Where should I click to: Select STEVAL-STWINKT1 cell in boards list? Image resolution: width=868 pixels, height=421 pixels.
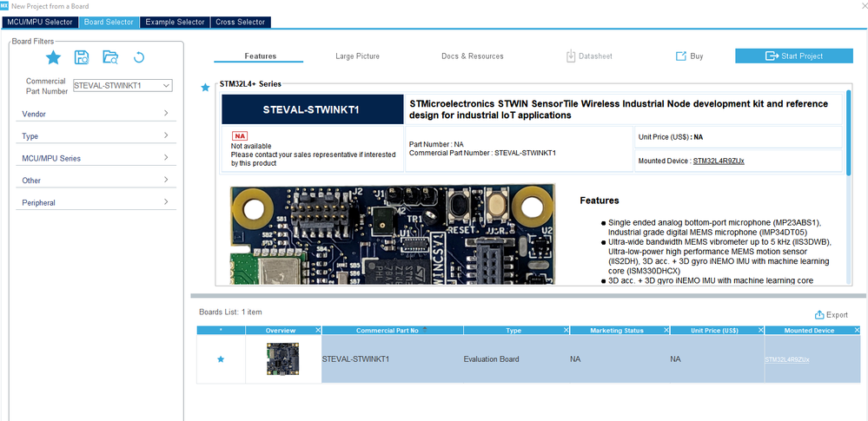pyautogui.click(x=393, y=359)
